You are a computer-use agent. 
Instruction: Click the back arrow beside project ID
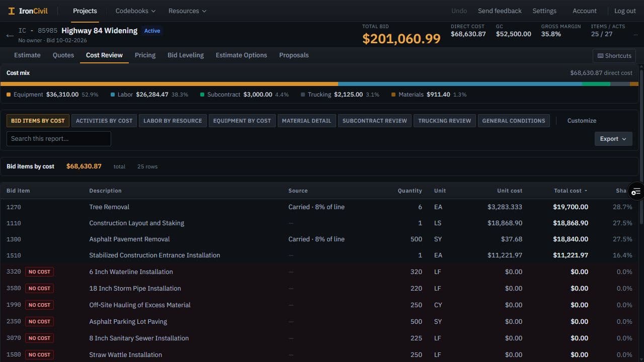click(x=10, y=35)
